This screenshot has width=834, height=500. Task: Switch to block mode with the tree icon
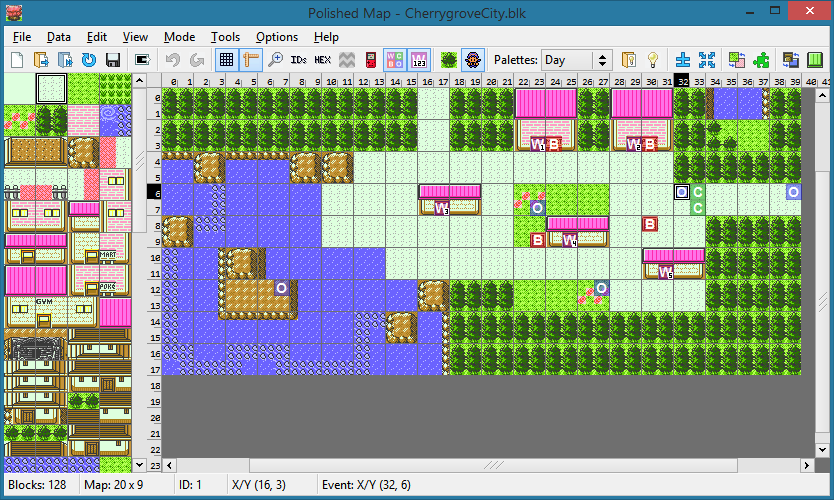(449, 60)
